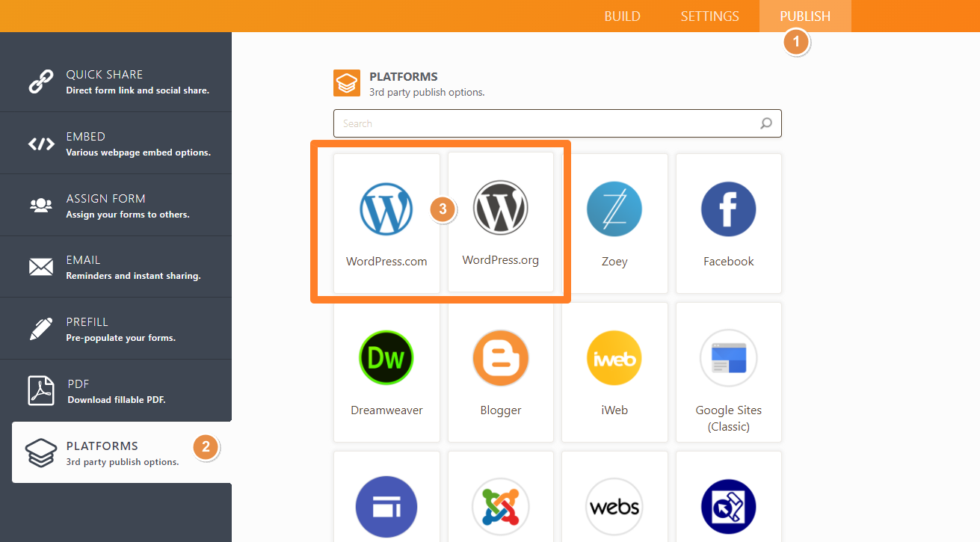Viewport: 980px width, 542px height.
Task: Click the platforms search input field
Action: click(546, 123)
